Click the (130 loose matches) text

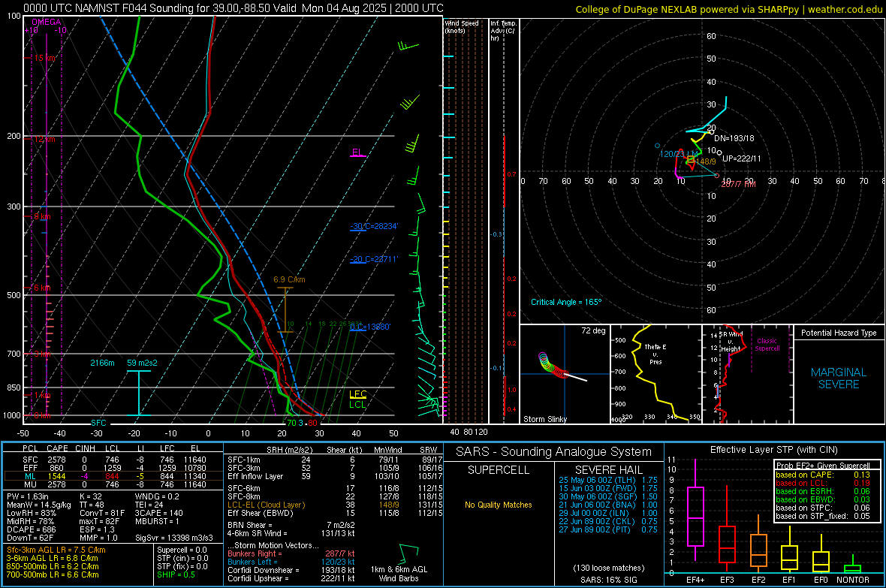pyautogui.click(x=608, y=568)
